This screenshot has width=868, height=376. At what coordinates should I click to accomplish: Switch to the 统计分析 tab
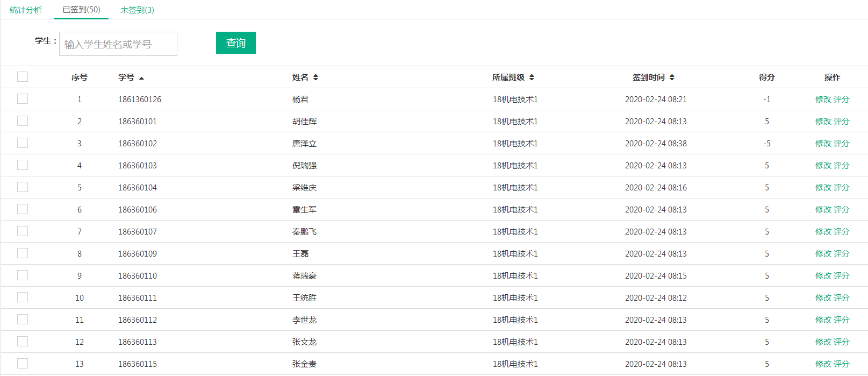(26, 10)
